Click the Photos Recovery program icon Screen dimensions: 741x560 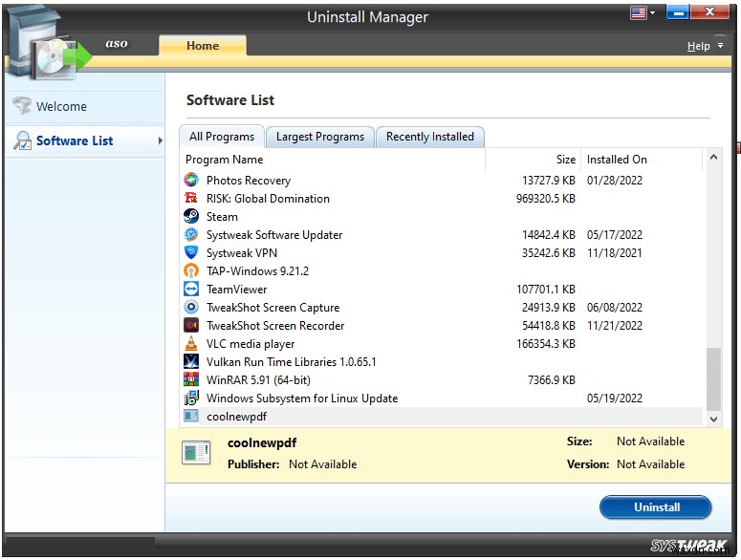click(191, 181)
